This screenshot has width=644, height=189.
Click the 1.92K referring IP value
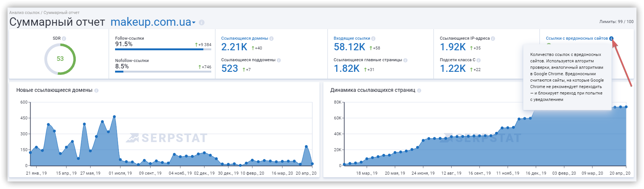click(x=453, y=47)
